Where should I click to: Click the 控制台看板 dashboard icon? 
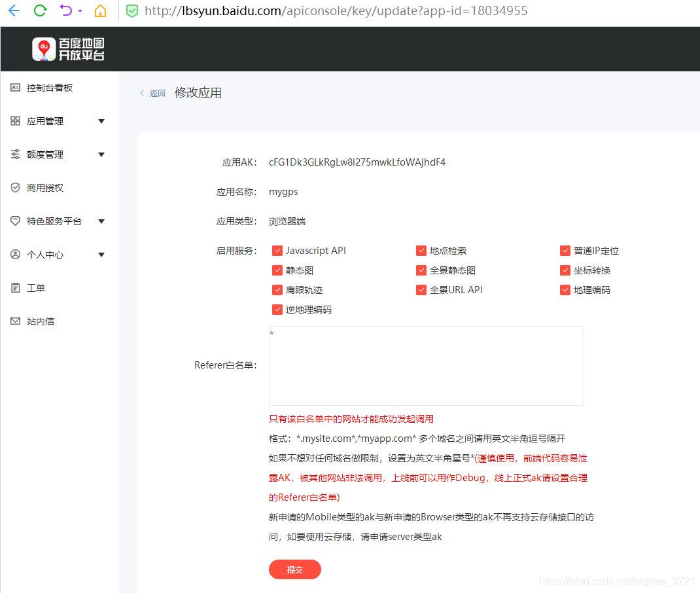(x=15, y=88)
